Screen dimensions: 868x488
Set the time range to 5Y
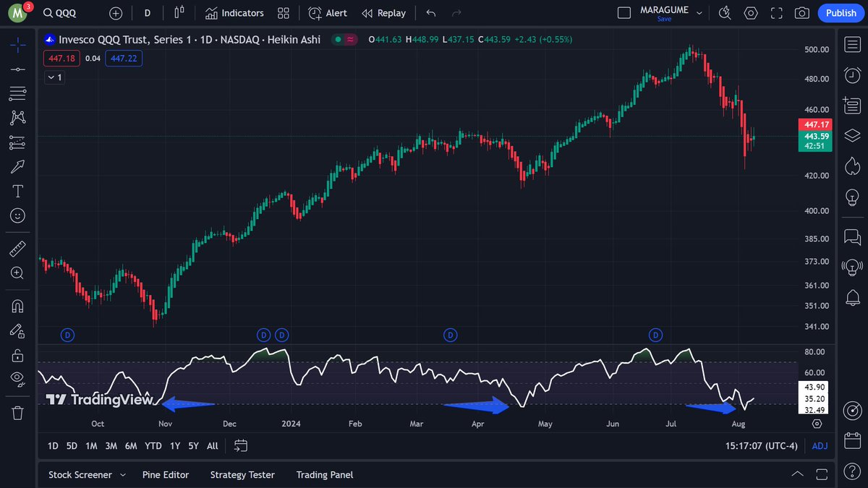193,446
